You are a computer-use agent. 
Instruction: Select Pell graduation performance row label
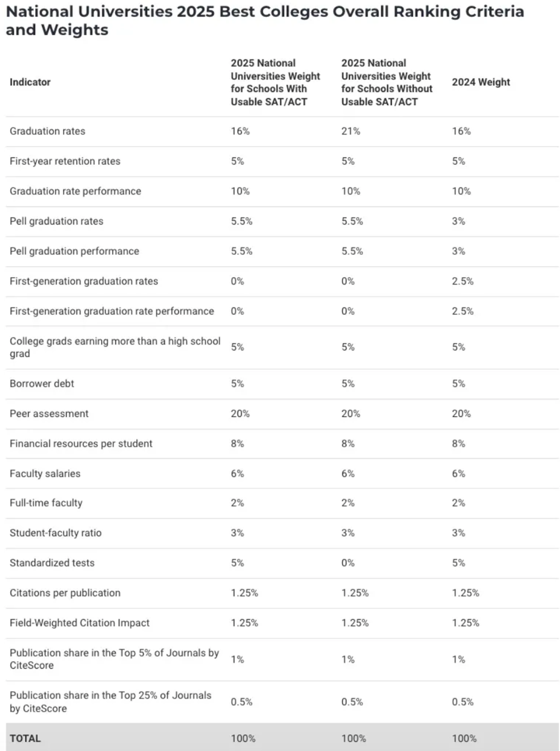click(74, 251)
